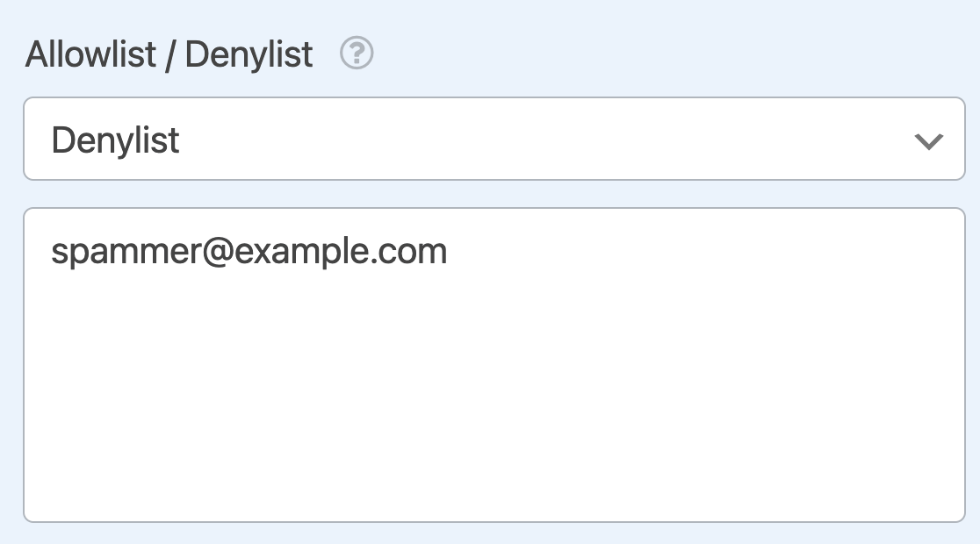
Task: Expand the dropdown using the chevron arrow
Action: (x=929, y=141)
